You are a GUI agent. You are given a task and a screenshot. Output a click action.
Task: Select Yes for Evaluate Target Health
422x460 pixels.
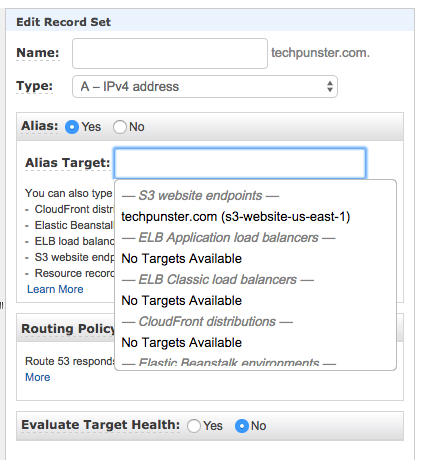point(194,426)
